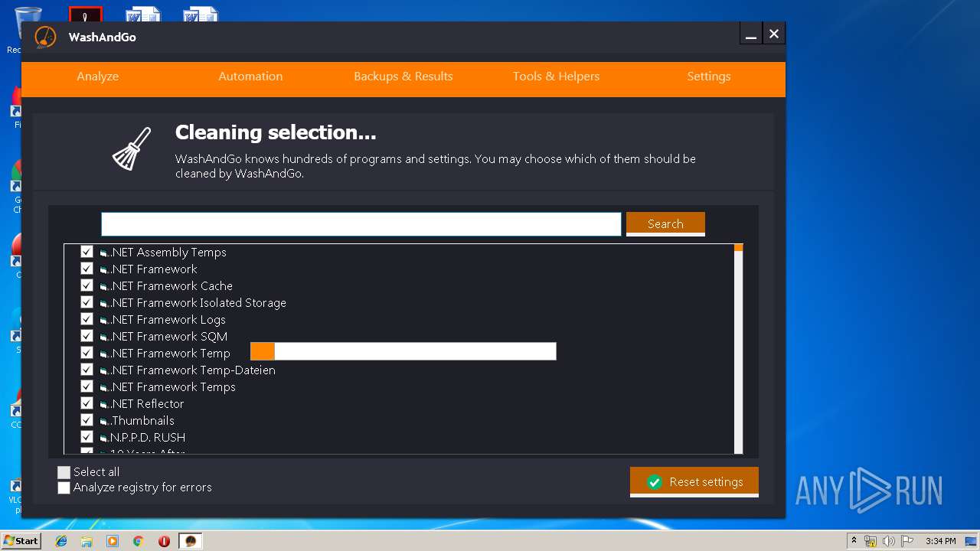
Task: Uncheck .NET Assembly Temps
Action: pos(87,252)
